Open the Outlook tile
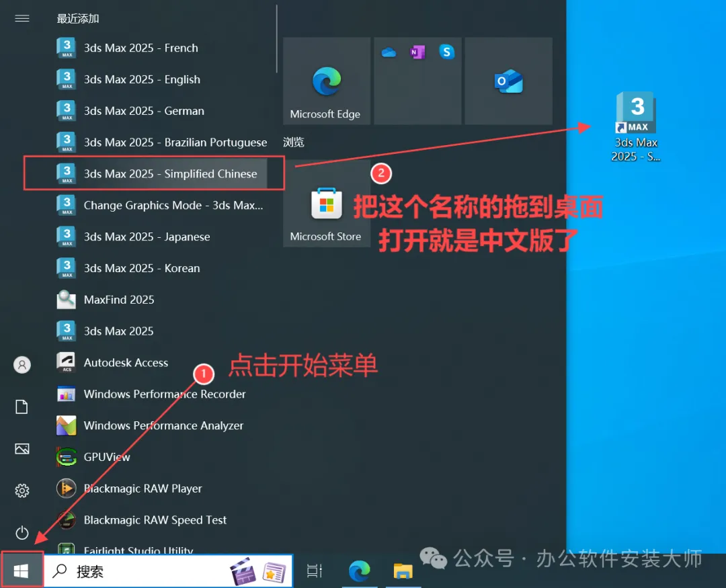 pyautogui.click(x=508, y=81)
